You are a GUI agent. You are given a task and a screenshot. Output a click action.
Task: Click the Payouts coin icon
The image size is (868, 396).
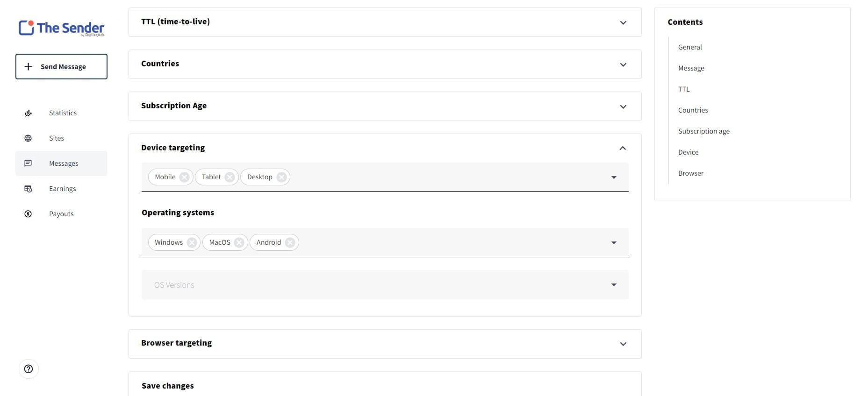click(x=28, y=214)
